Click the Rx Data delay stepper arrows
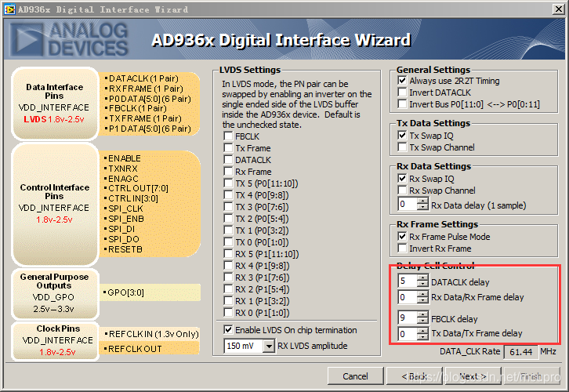Screen dimensions: 569x392 click(x=422, y=205)
